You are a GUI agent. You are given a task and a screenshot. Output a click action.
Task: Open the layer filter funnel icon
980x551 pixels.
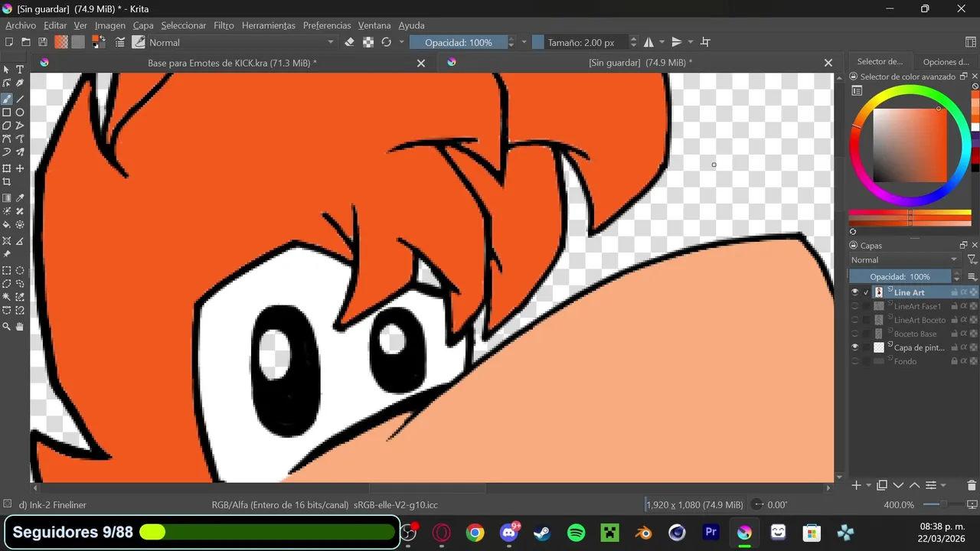click(x=972, y=259)
